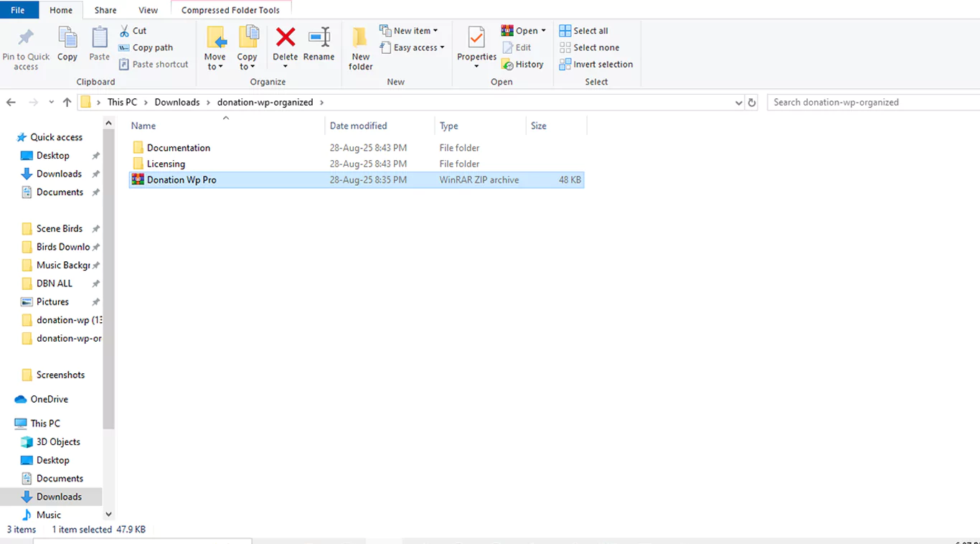Viewport: 980px width, 544px height.
Task: Click the Rename icon in ribbon
Action: pyautogui.click(x=319, y=37)
